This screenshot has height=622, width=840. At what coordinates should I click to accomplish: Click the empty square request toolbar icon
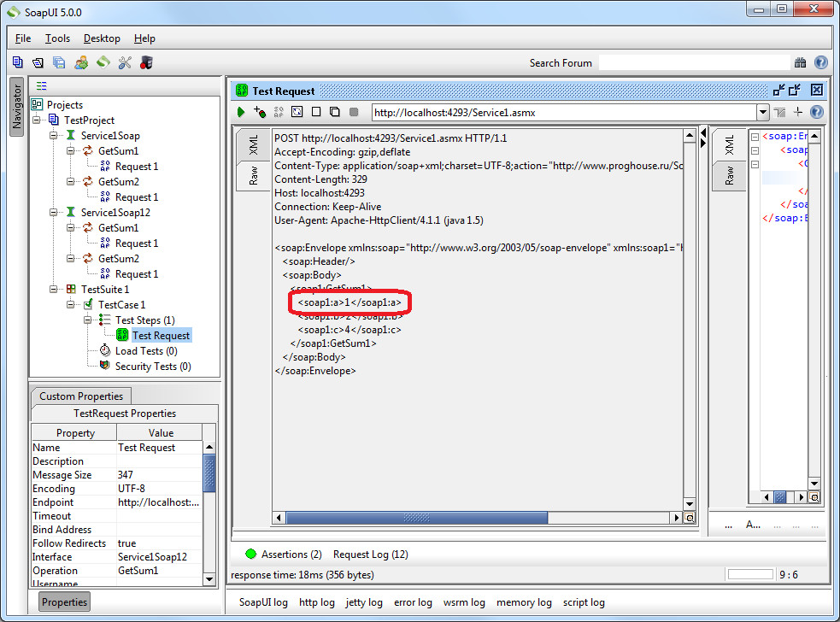point(316,111)
